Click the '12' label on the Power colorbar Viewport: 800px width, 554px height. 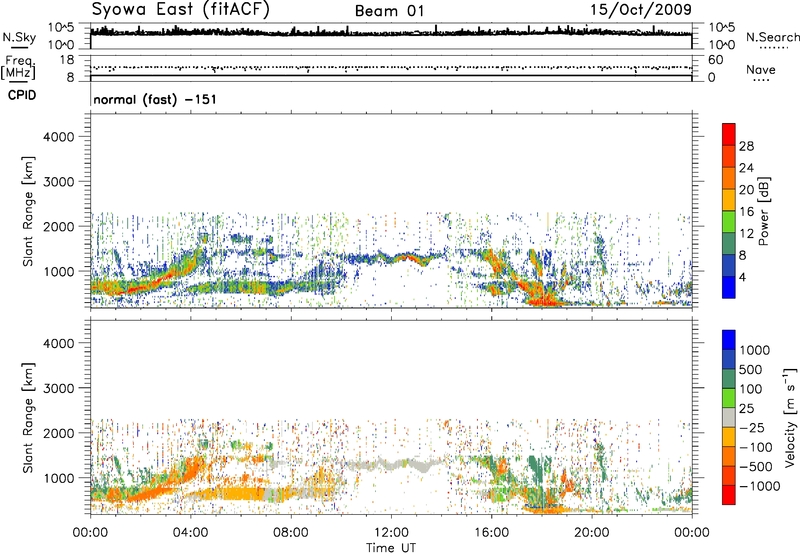[746, 234]
